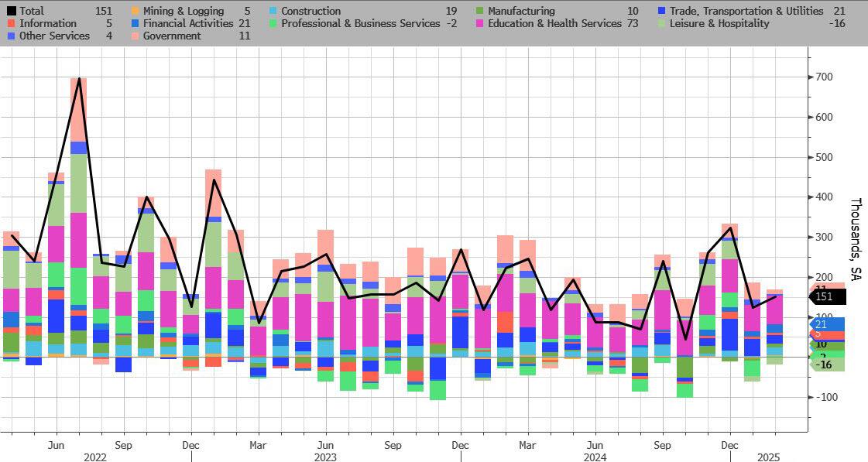Click the black Total legend swatch
The image size is (868, 462).
click(x=11, y=11)
